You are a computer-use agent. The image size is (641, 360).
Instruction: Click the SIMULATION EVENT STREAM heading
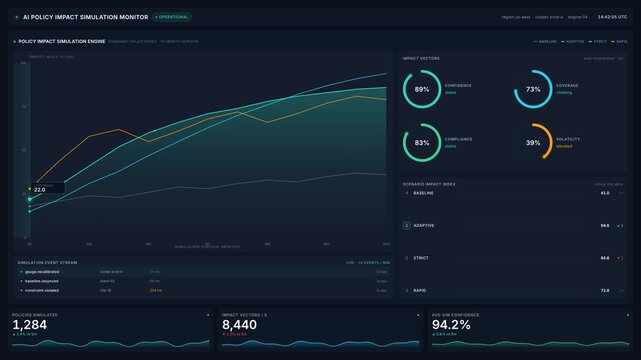47,263
